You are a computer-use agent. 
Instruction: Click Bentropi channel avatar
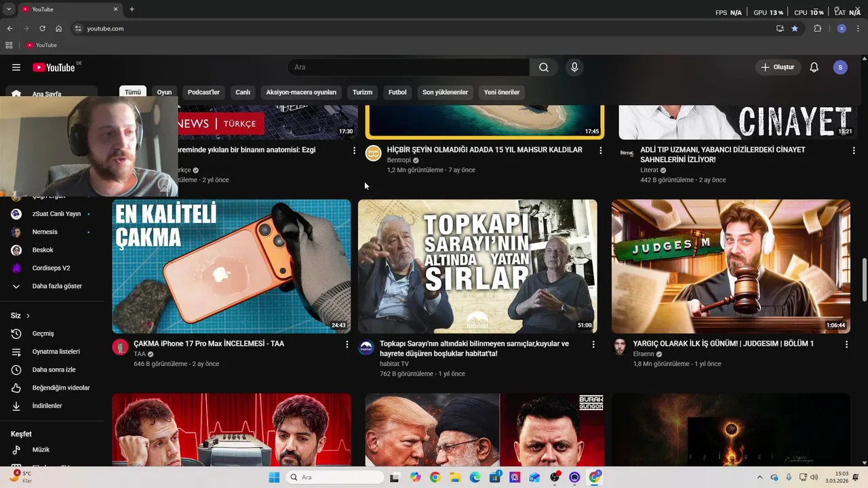[374, 153]
